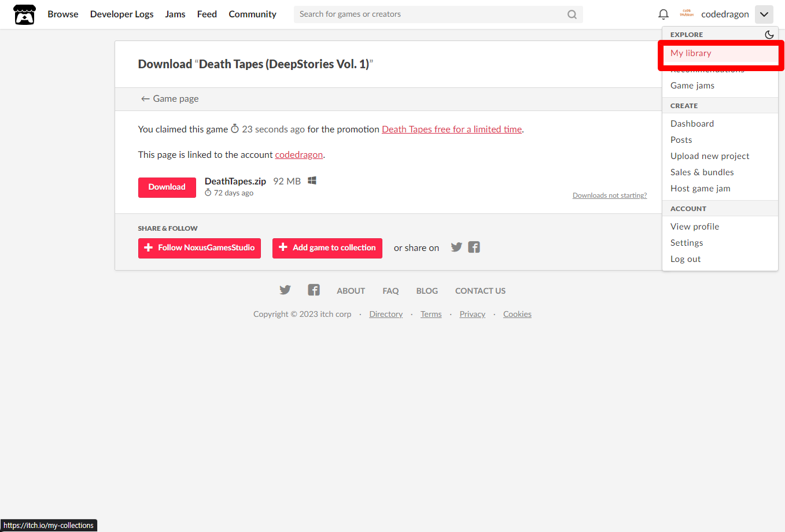785x532 pixels.
Task: Click the red Download button
Action: (x=167, y=187)
